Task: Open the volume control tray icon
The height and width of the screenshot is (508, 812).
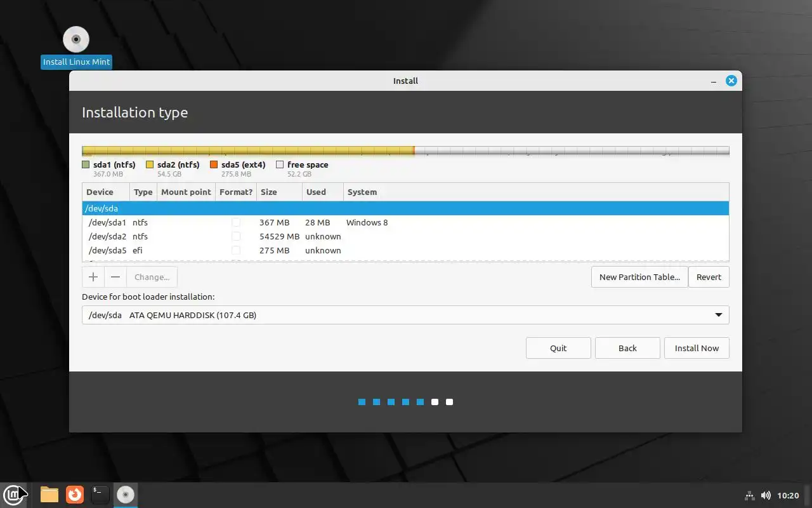Action: click(766, 495)
